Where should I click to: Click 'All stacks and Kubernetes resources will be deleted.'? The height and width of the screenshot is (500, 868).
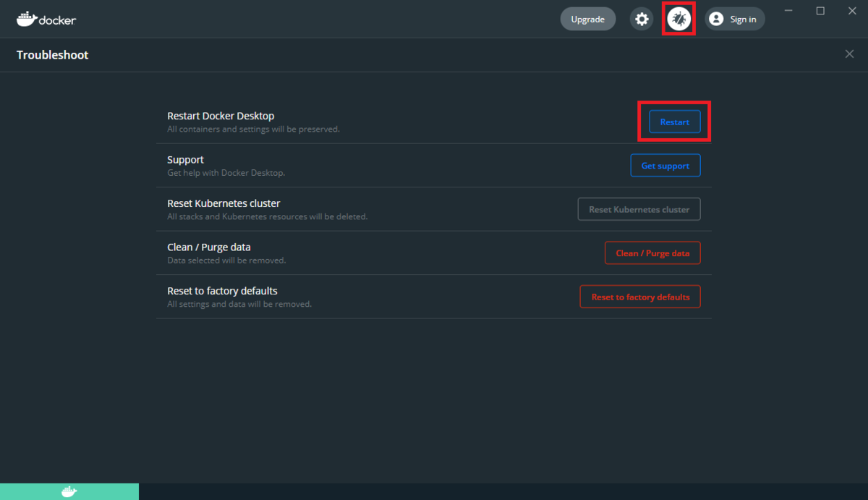point(268,217)
